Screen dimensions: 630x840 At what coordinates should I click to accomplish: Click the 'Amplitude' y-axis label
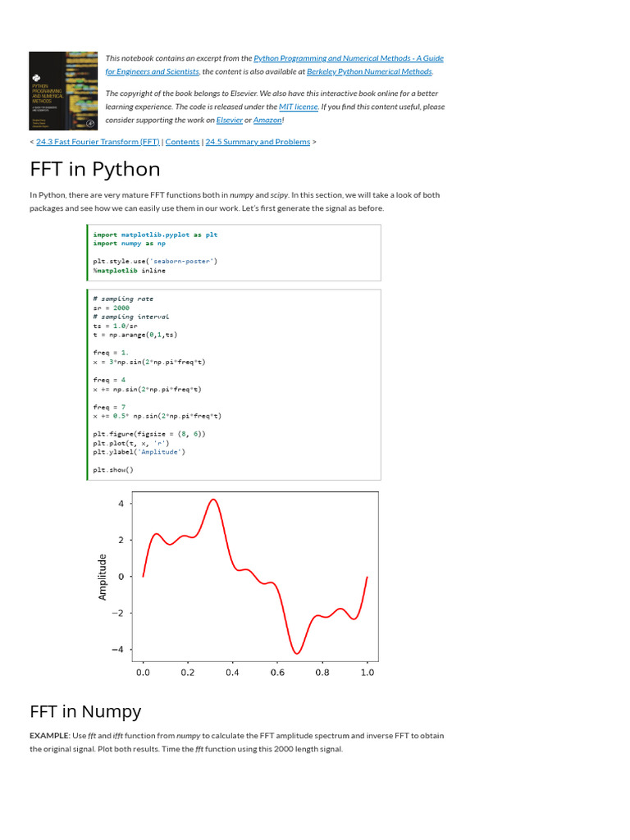pyautogui.click(x=103, y=577)
